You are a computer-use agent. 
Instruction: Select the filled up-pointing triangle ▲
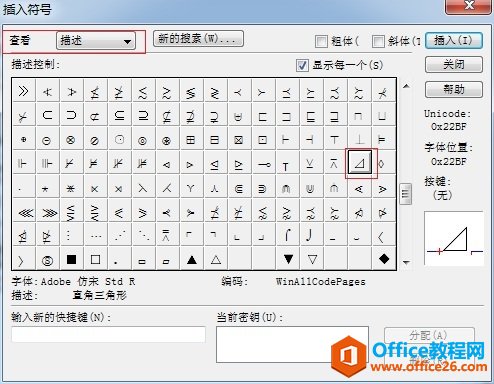point(192,259)
